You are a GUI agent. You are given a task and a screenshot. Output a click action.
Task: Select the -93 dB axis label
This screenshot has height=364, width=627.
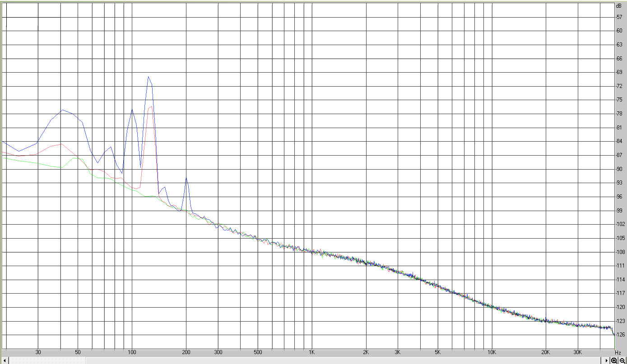point(619,183)
